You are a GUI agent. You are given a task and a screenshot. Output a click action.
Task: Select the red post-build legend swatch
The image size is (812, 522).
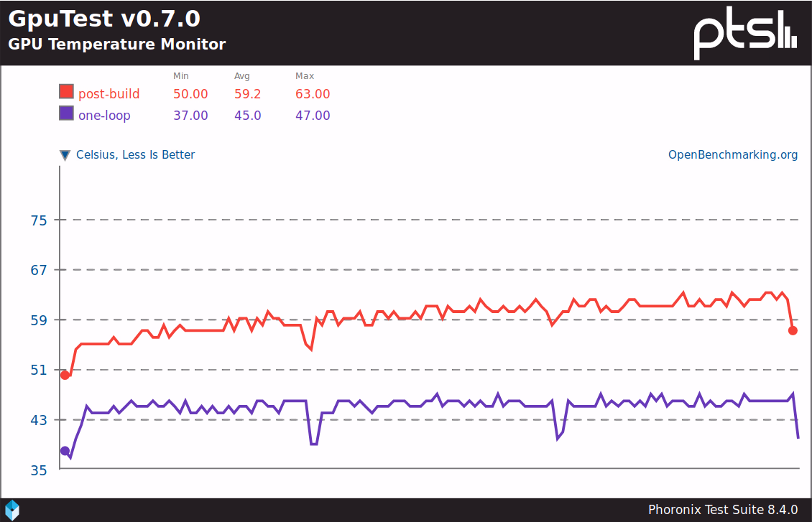[66, 92]
